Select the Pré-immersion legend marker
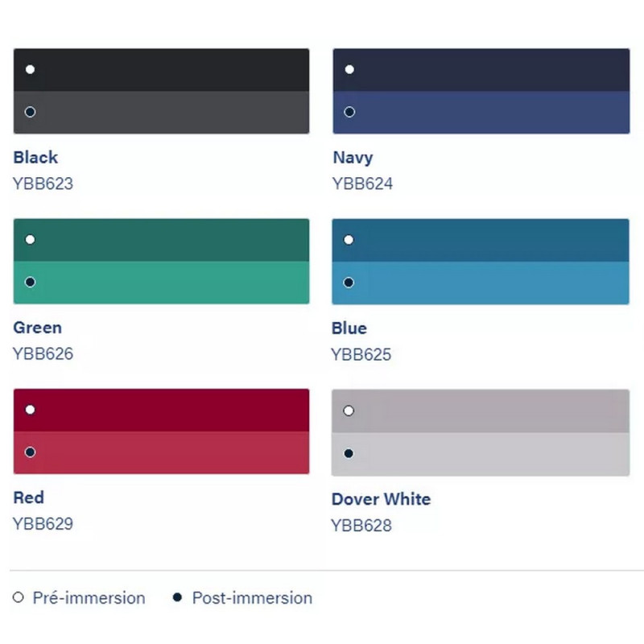644x644 pixels. pyautogui.click(x=19, y=598)
